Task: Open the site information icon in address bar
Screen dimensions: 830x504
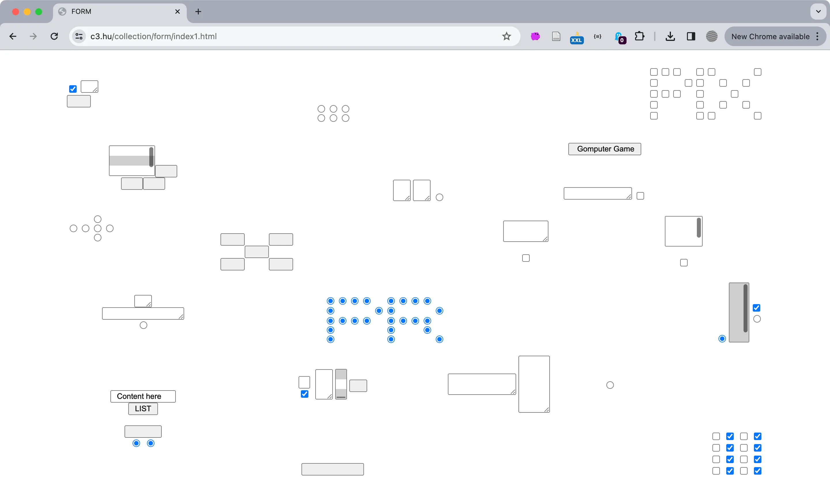Action: 79,36
